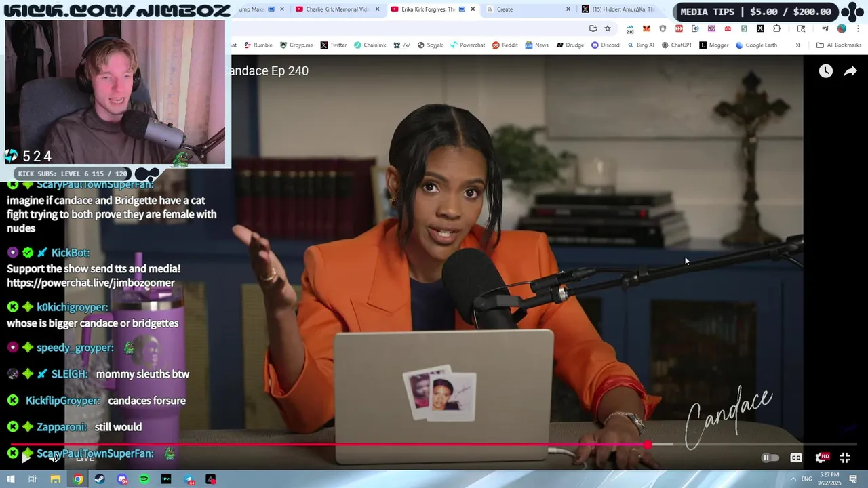Open the Chainlink bookmark

pos(370,45)
